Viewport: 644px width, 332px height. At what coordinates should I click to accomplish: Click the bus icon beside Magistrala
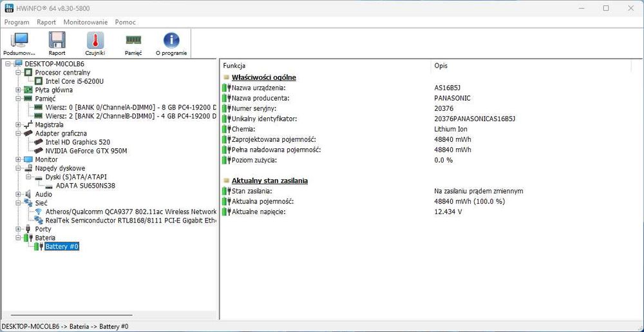pyautogui.click(x=28, y=124)
